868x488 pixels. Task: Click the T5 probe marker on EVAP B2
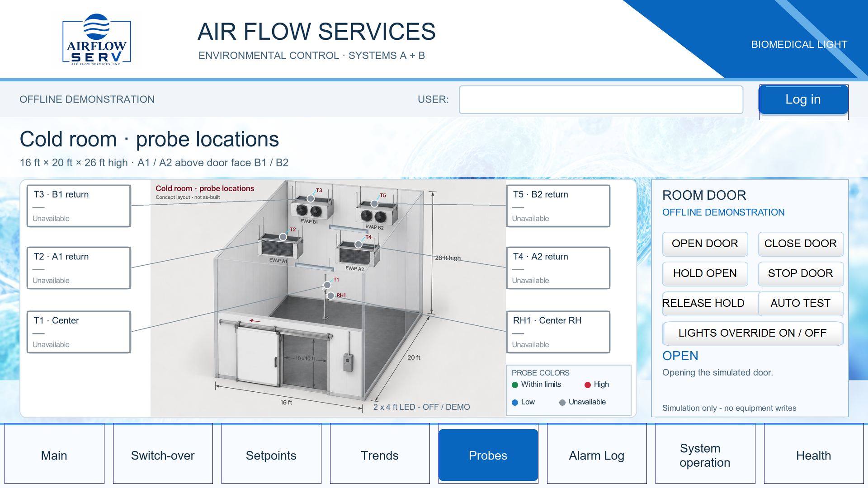(374, 204)
